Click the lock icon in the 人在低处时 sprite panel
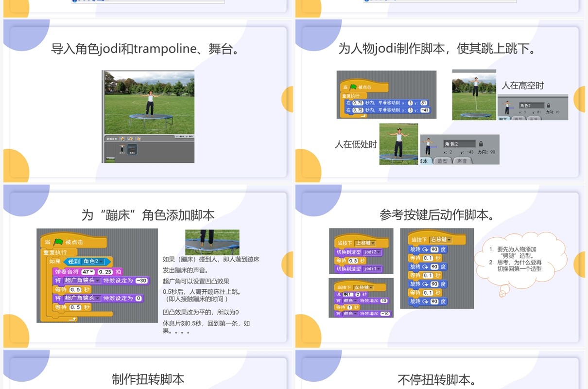Viewport: 588px width, 389px height. pos(481,144)
